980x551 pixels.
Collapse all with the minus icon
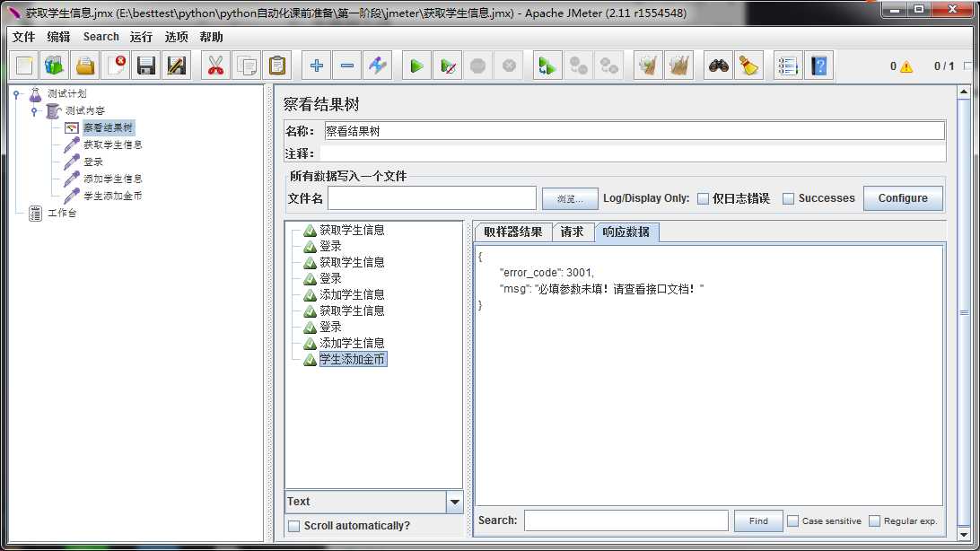click(x=347, y=66)
